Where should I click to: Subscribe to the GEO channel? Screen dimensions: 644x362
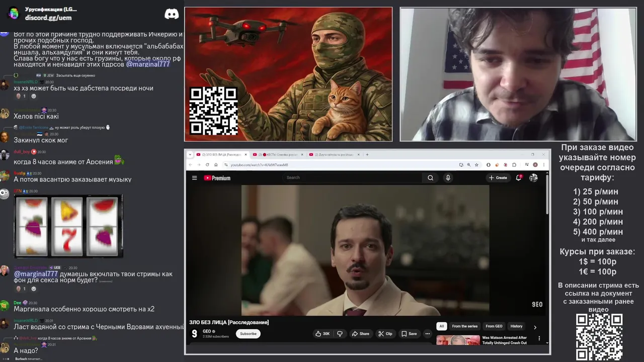tap(248, 334)
